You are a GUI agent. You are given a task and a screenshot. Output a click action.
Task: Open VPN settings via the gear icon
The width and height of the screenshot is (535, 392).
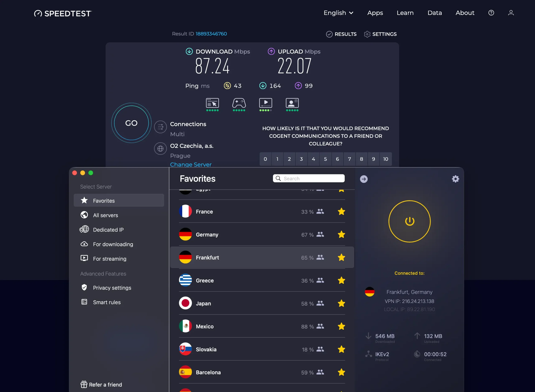point(455,179)
